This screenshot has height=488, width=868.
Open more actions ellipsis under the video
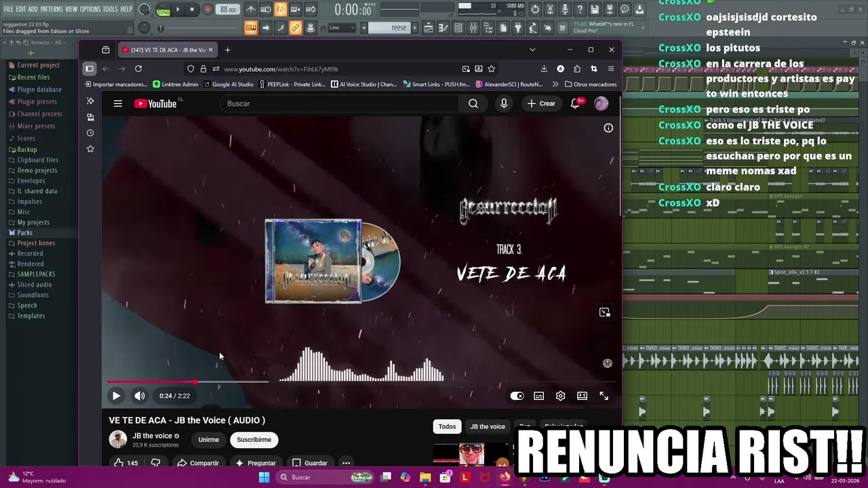[x=346, y=463]
